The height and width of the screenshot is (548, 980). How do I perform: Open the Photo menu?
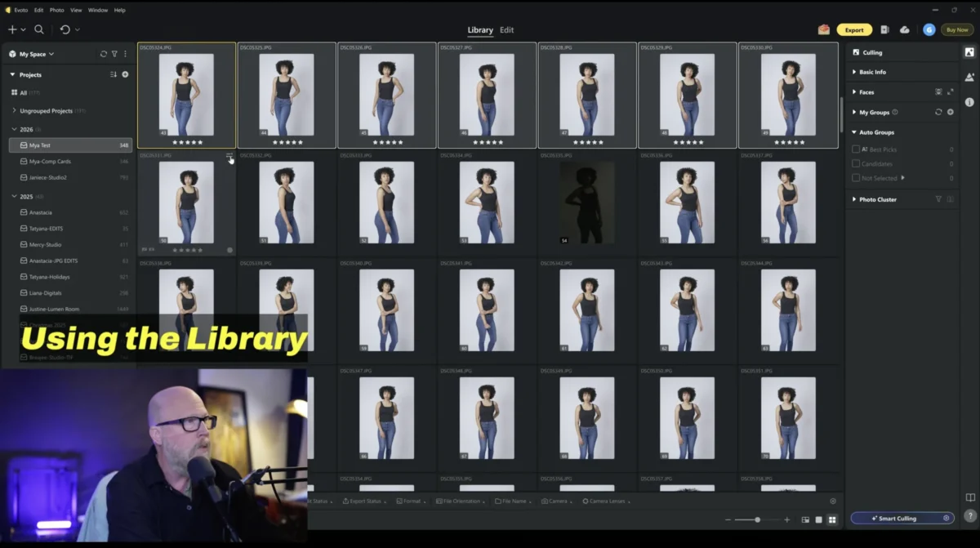[56, 10]
